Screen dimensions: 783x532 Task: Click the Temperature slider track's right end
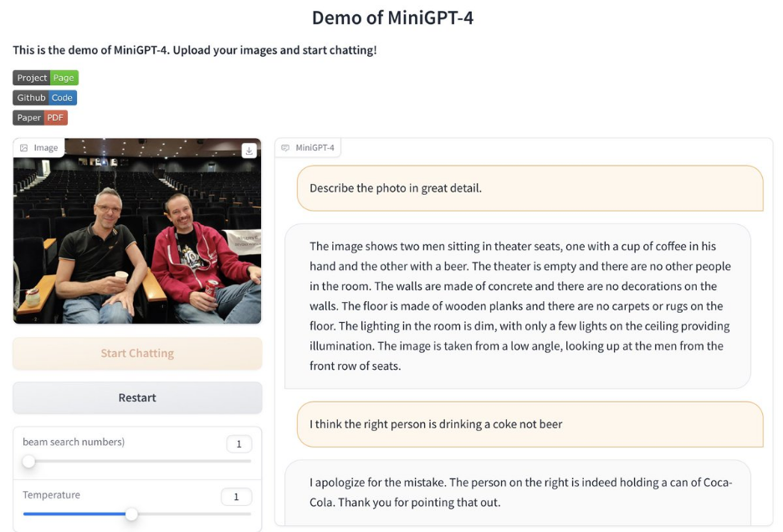pyautogui.click(x=248, y=514)
